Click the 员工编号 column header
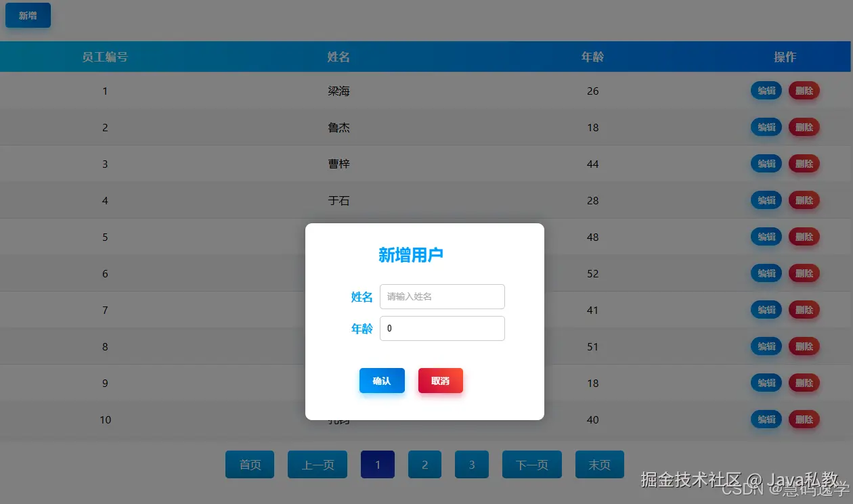The image size is (853, 504). 105,57
